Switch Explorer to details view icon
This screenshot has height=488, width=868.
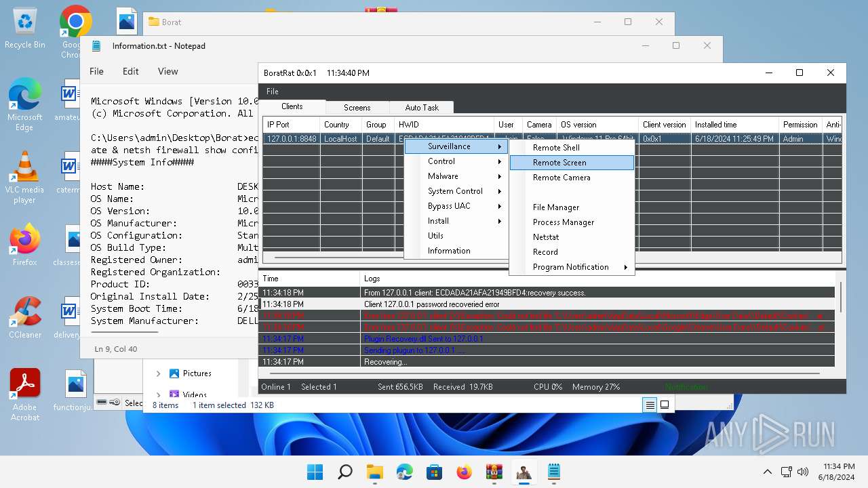point(650,405)
